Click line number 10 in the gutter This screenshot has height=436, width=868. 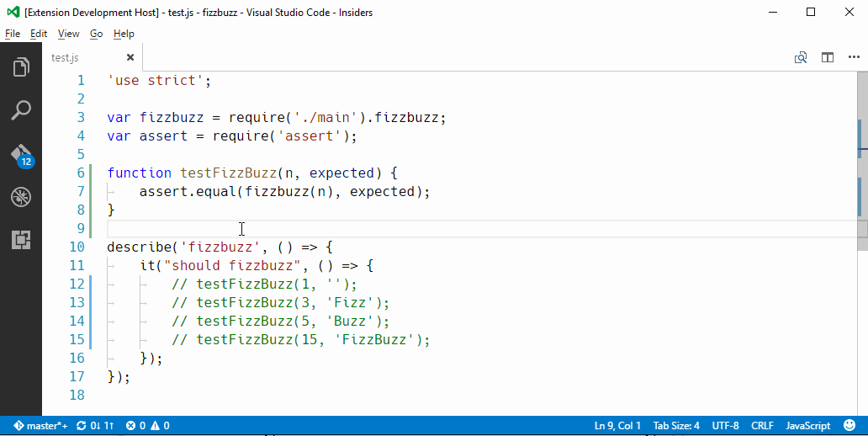(x=77, y=247)
